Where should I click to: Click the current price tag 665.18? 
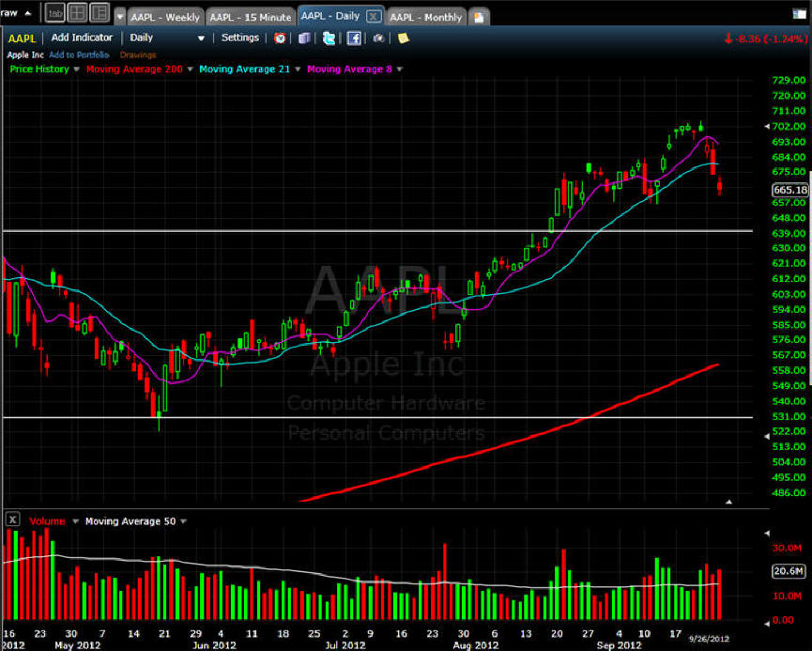coord(790,190)
